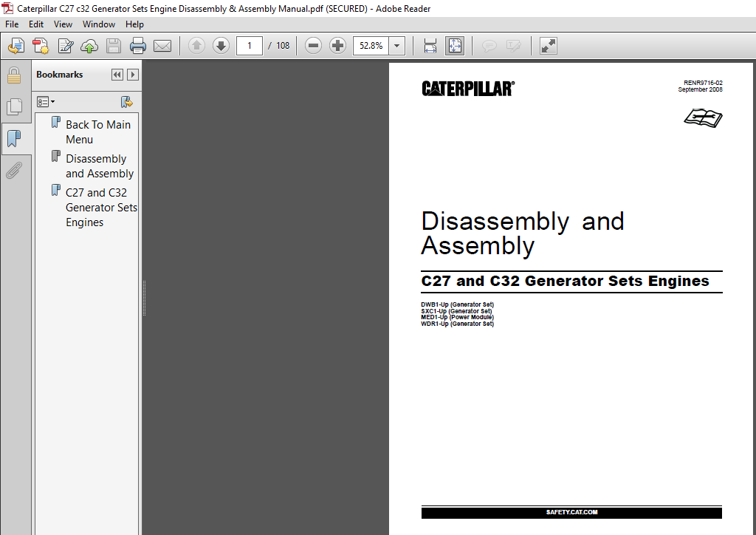
Task: Click the MED1-Up (Power Module) line
Action: (x=457, y=318)
